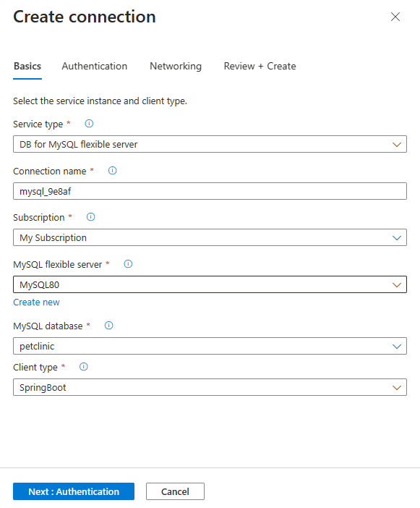The image size is (420, 508).
Task: Click the info icon next to Service type
Action: [89, 124]
